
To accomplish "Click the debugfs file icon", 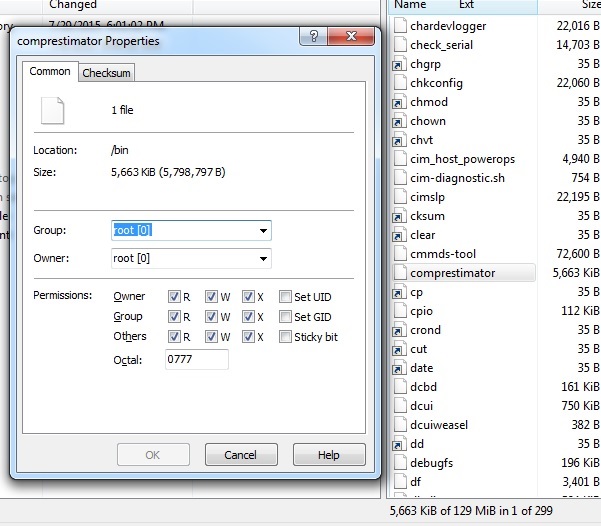I will [398, 463].
